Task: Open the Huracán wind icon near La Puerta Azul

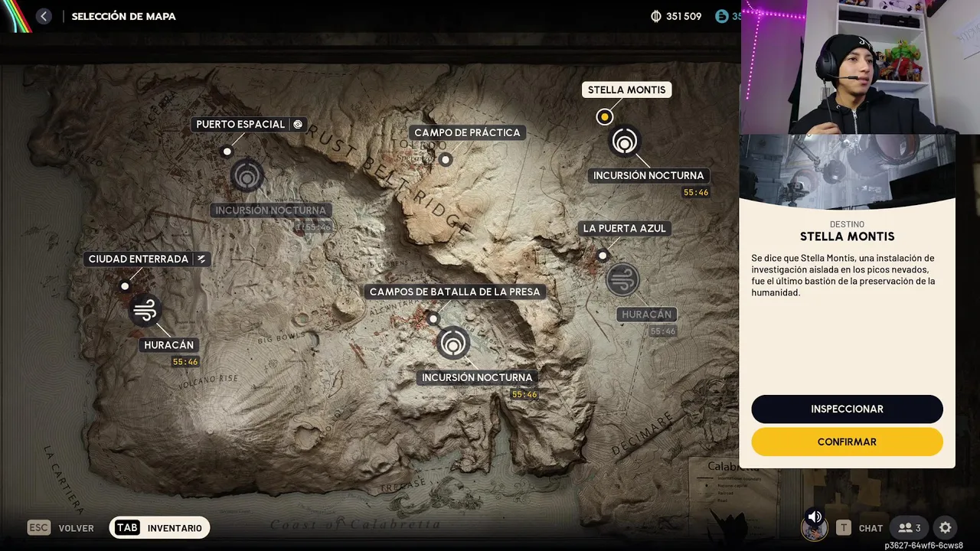Action: point(622,280)
